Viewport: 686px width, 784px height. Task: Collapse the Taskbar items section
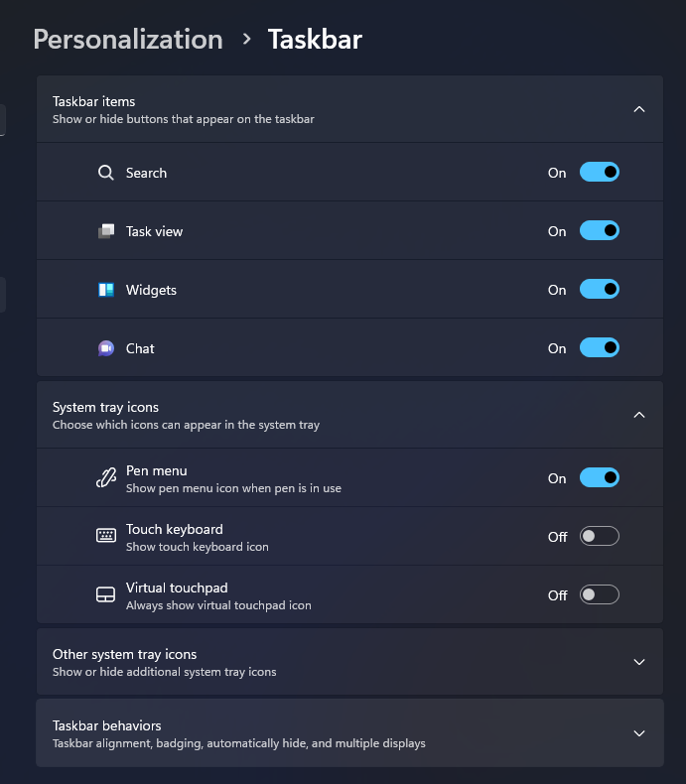point(639,109)
